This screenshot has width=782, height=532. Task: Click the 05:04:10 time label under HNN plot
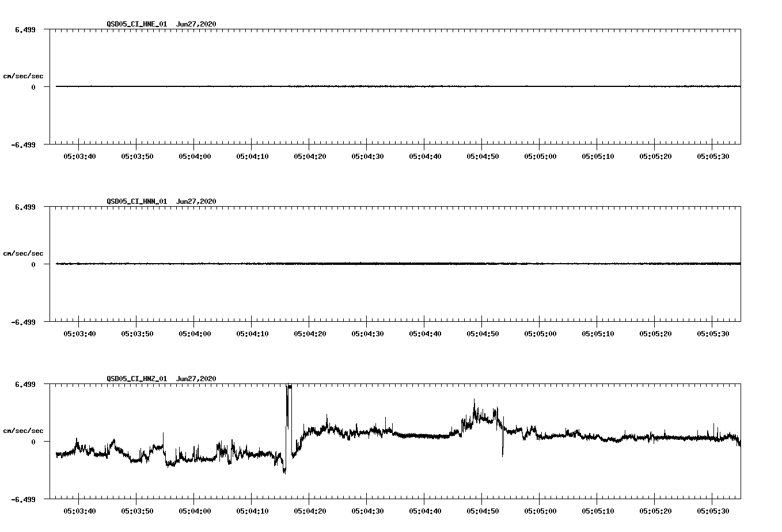pos(252,334)
